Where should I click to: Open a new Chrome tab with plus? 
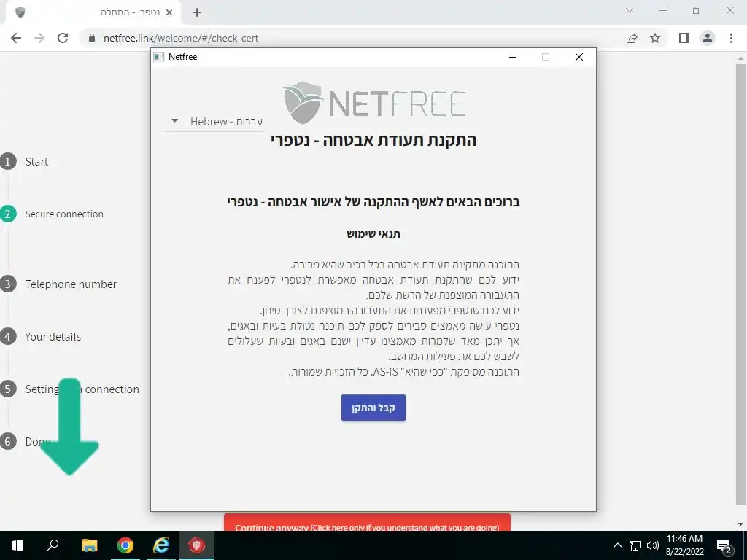coord(197,12)
